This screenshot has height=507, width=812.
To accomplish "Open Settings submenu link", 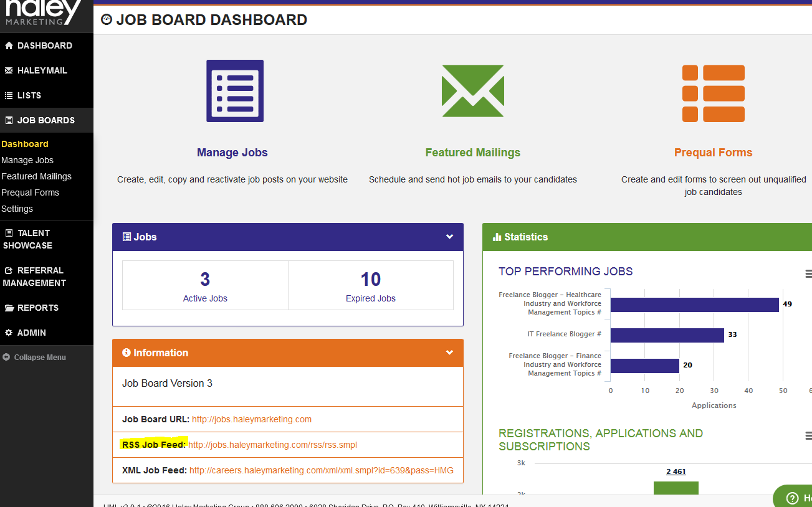I will (x=17, y=209).
